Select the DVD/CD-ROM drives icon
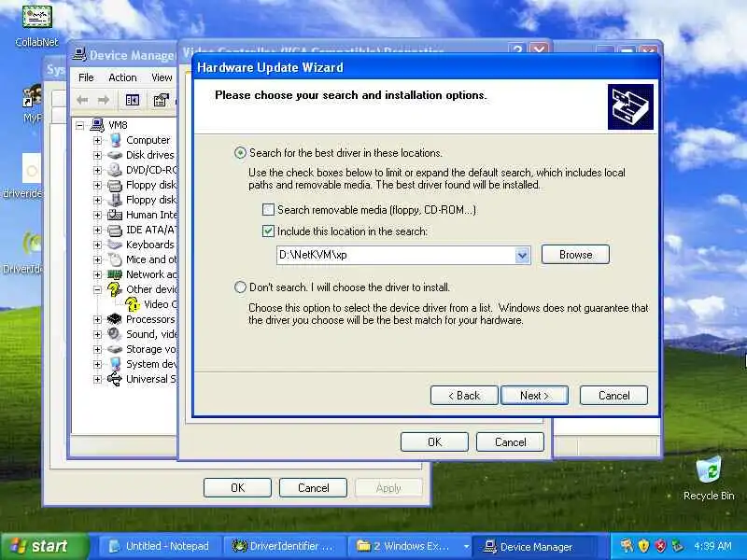Image resolution: width=747 pixels, height=560 pixels. coord(115,170)
